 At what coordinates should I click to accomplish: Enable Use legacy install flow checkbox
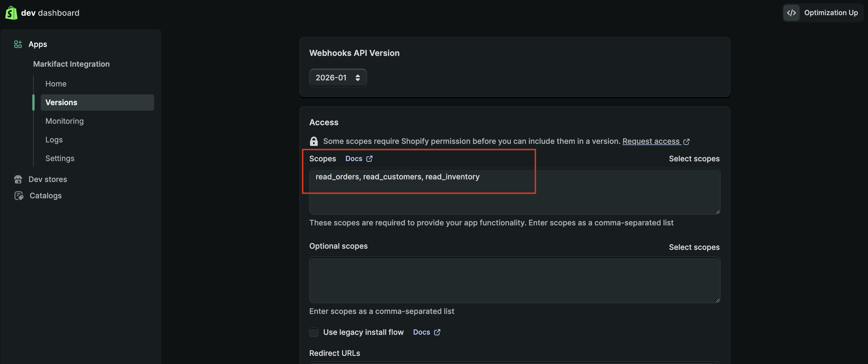pos(314,332)
